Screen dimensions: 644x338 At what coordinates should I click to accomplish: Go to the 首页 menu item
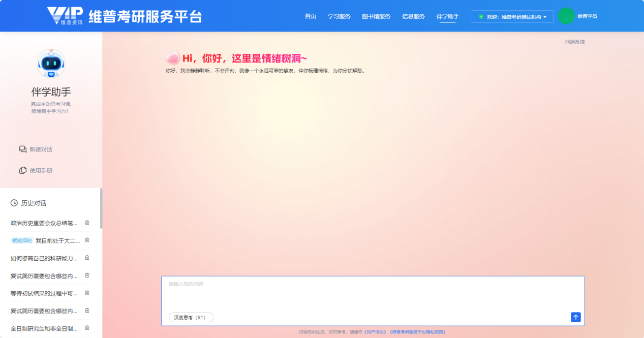(x=310, y=16)
